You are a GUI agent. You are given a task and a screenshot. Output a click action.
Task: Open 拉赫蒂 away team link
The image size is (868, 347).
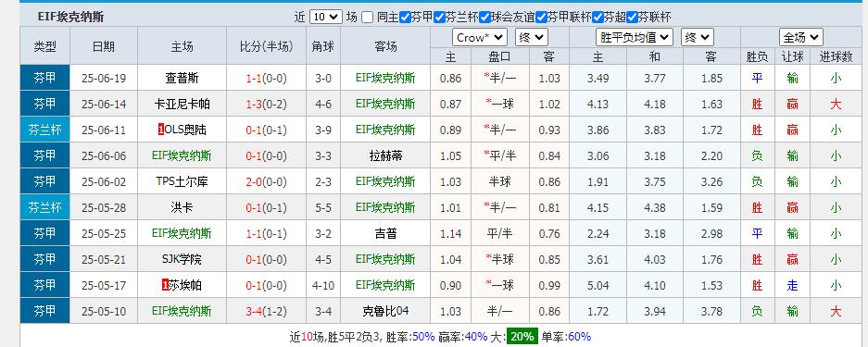tap(385, 155)
